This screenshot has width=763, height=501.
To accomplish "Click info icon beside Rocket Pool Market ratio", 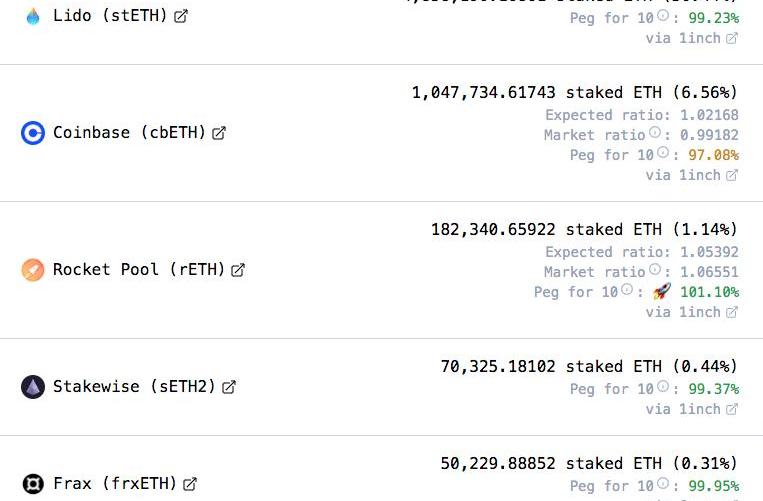I will click(x=655, y=271).
